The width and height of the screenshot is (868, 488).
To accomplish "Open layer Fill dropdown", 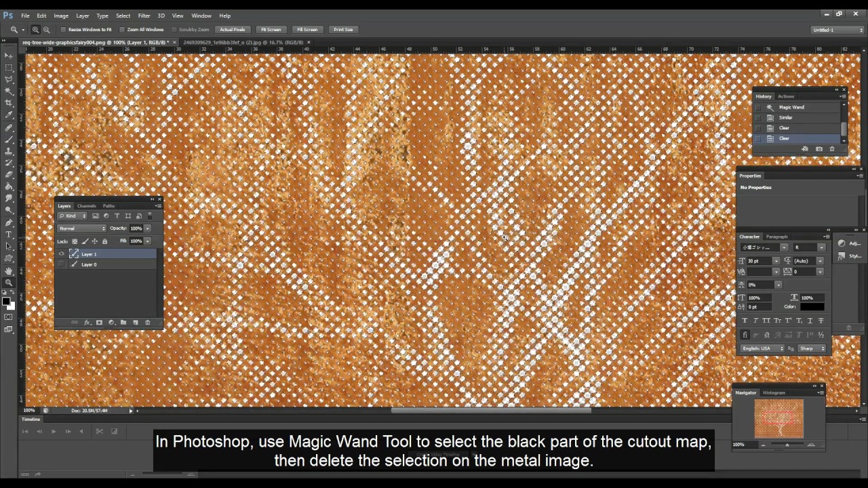I will [x=147, y=241].
